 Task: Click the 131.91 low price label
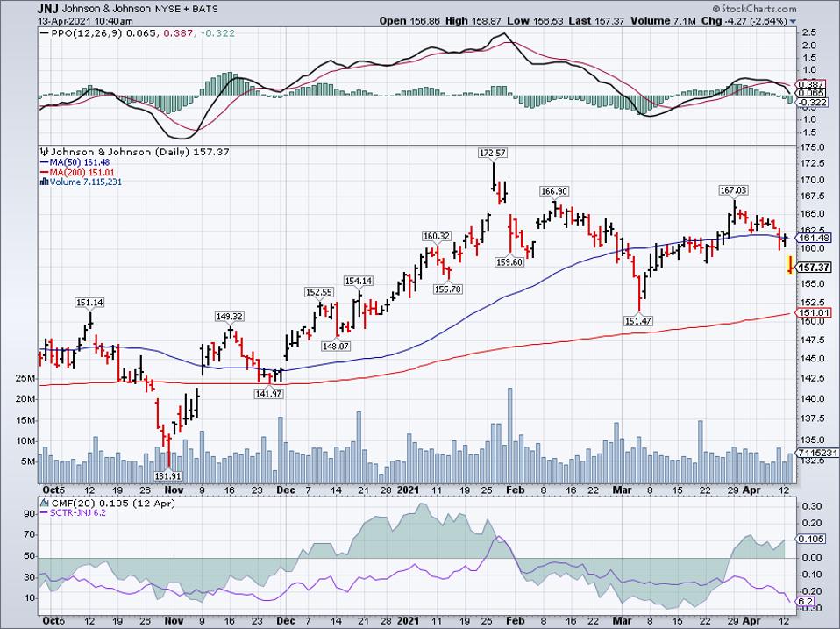click(x=168, y=475)
